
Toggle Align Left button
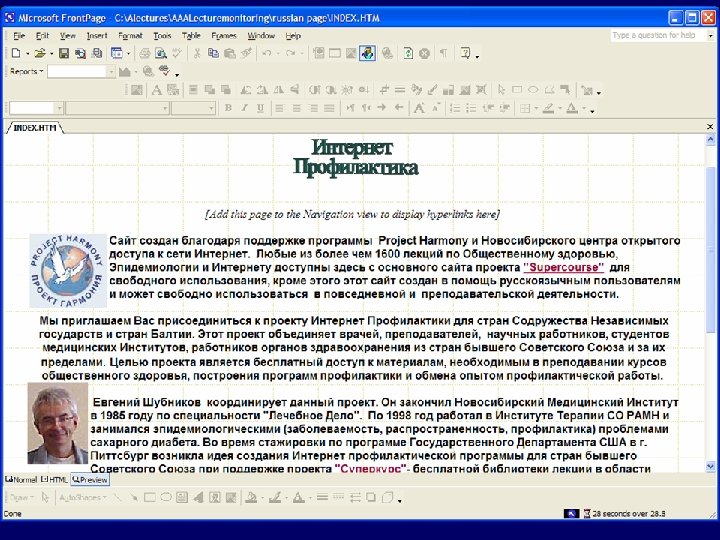tap(279, 108)
